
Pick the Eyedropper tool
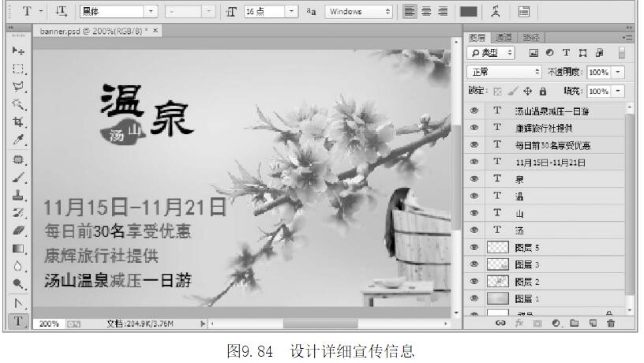(17, 140)
